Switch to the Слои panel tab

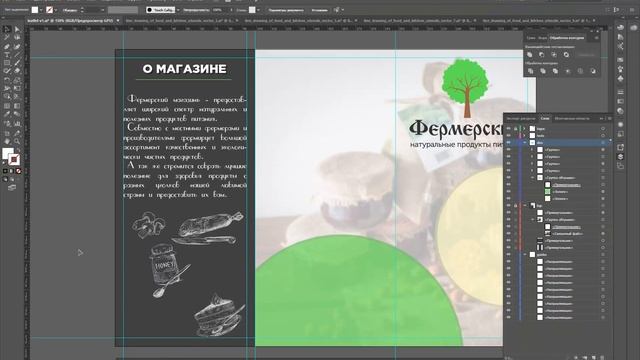(545, 118)
